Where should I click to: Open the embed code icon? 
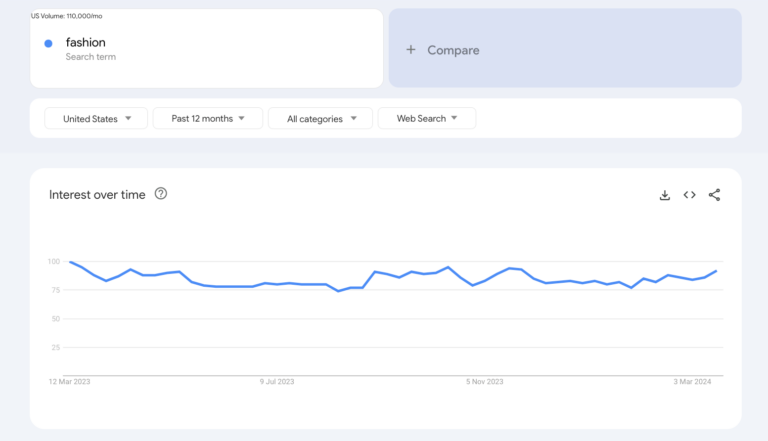[690, 195]
